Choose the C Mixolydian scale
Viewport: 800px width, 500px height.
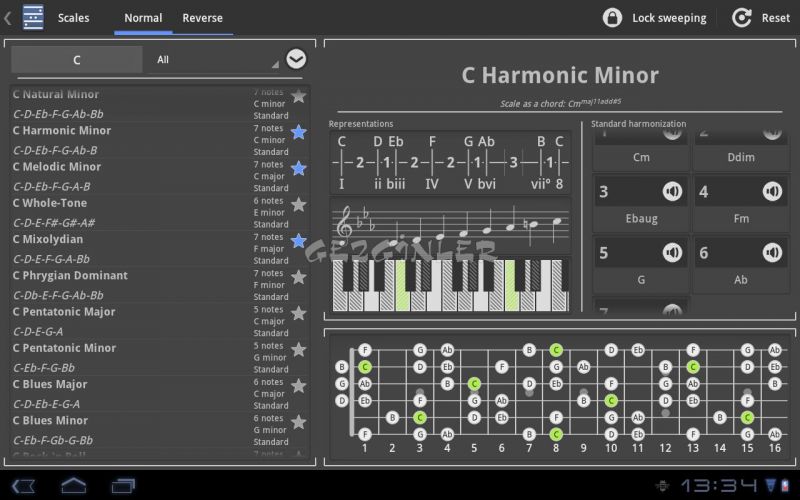pyautogui.click(x=160, y=248)
